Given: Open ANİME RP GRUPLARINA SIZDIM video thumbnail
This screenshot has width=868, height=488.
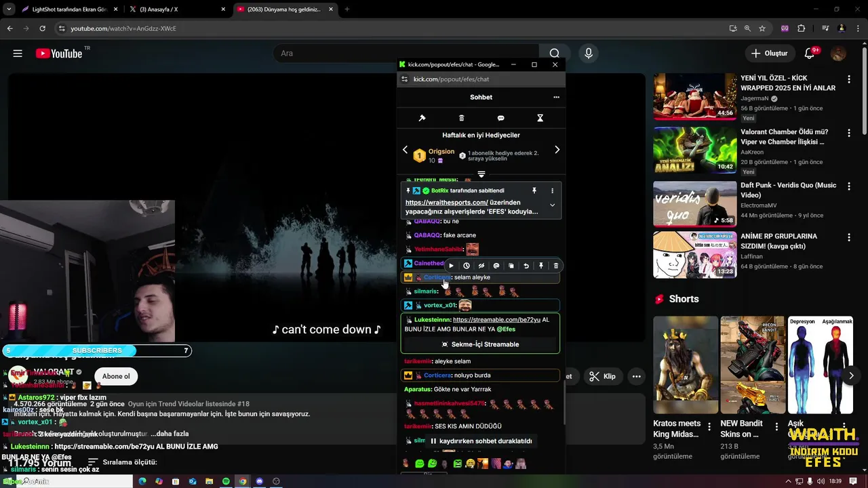Looking at the screenshot, I should tap(695, 255).
